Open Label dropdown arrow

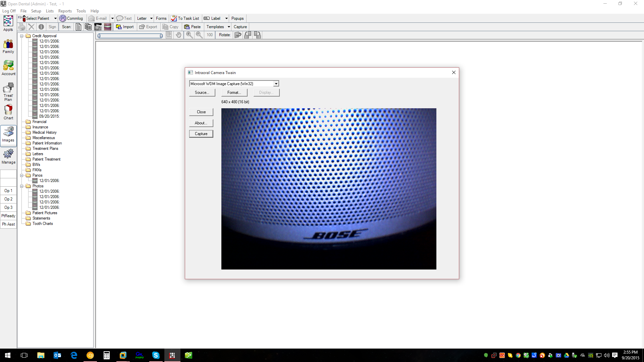point(226,18)
